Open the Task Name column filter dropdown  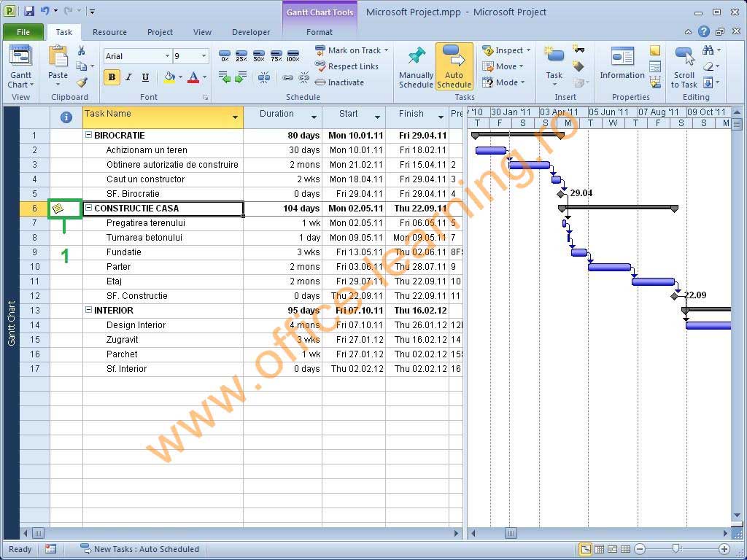pyautogui.click(x=235, y=117)
